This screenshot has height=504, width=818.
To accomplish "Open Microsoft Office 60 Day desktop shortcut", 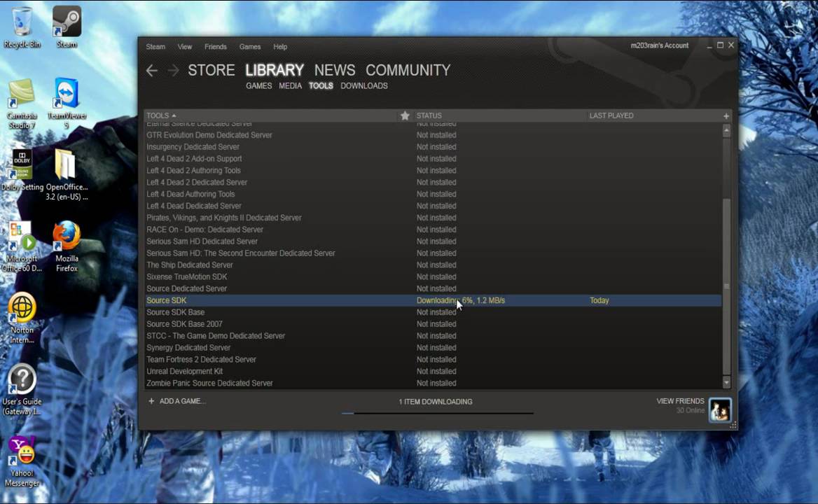I will [22, 246].
